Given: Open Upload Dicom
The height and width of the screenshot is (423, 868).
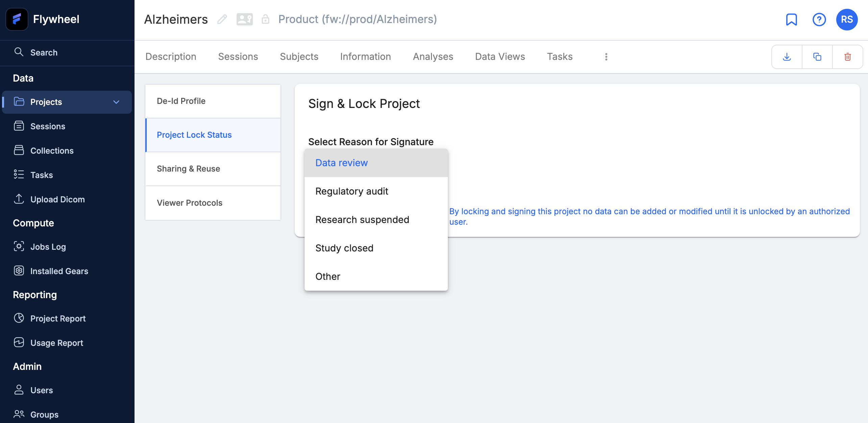Looking at the screenshot, I should pyautogui.click(x=67, y=199).
